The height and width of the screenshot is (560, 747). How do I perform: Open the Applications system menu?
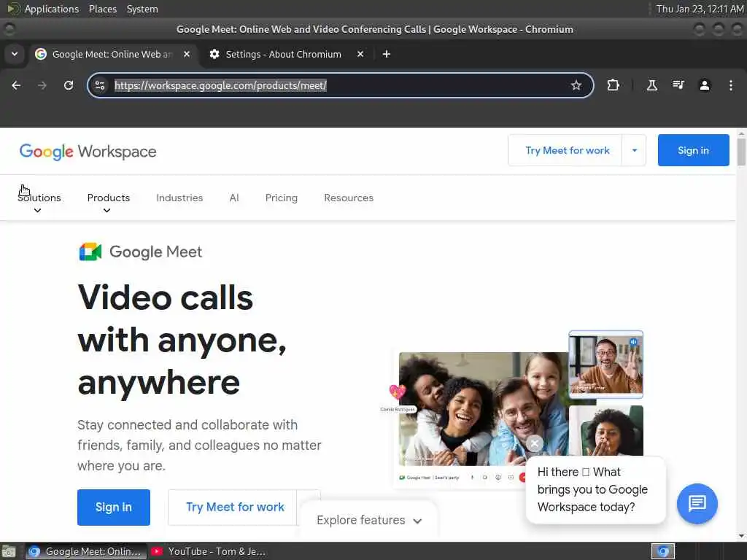[x=44, y=9]
